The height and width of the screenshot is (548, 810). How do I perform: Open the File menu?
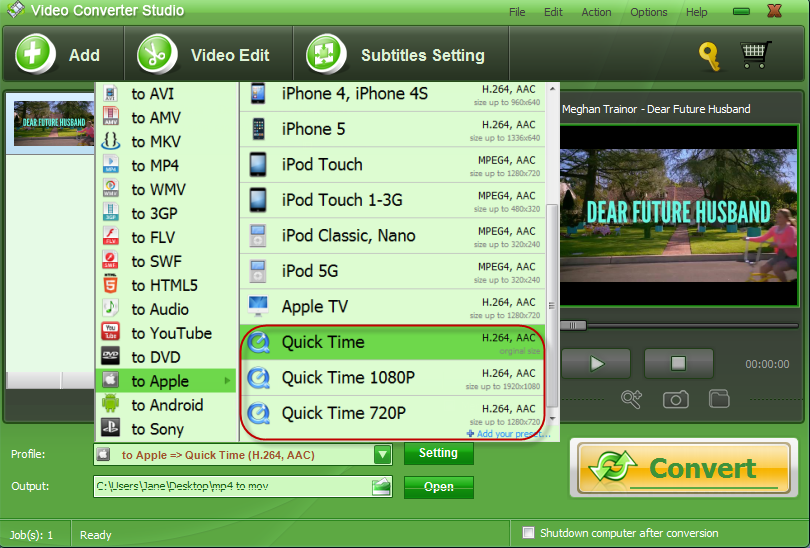517,12
